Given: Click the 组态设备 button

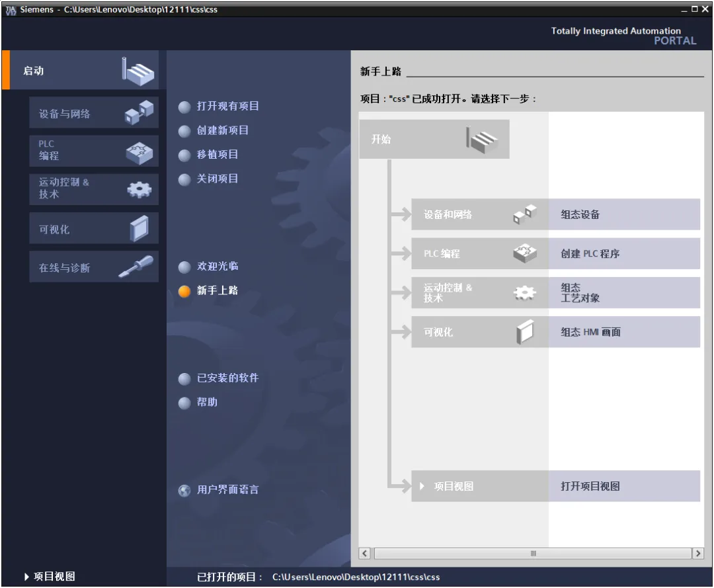Looking at the screenshot, I should click(x=624, y=214).
